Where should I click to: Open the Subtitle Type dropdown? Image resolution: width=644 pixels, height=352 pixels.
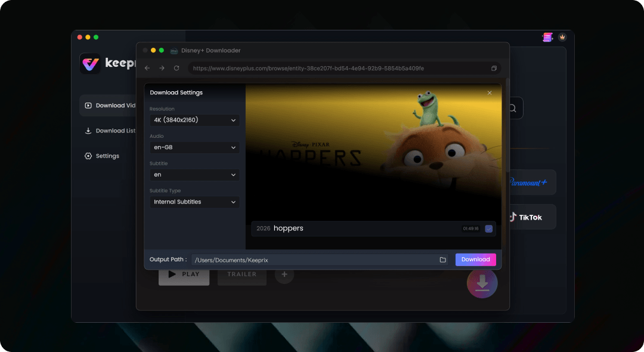pos(194,202)
